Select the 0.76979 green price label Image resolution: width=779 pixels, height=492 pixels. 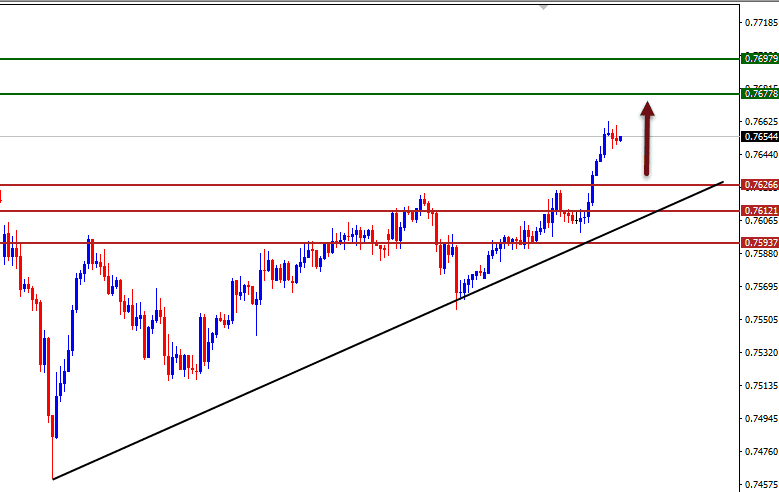point(759,59)
